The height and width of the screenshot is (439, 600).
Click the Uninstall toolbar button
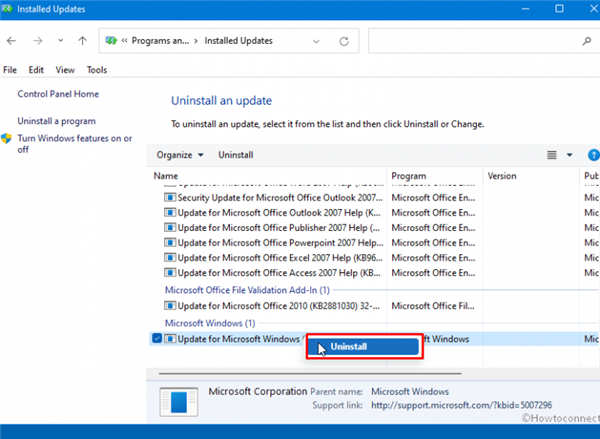click(236, 155)
